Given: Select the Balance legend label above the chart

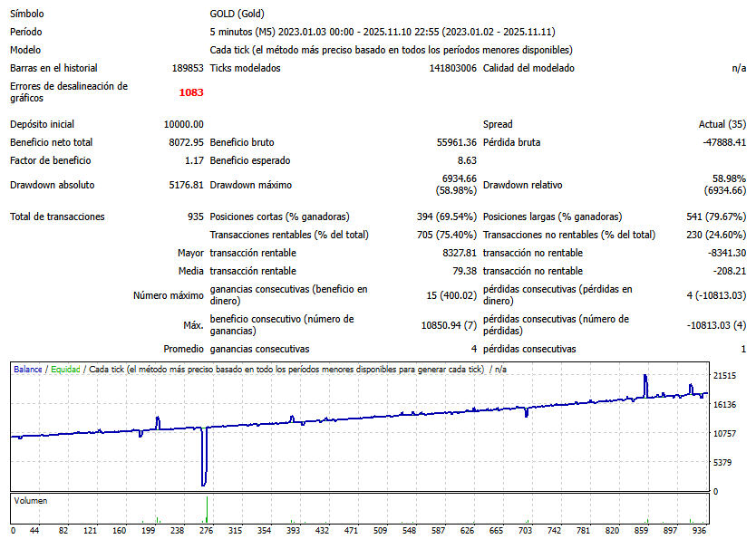Looking at the screenshot, I should click(27, 370).
